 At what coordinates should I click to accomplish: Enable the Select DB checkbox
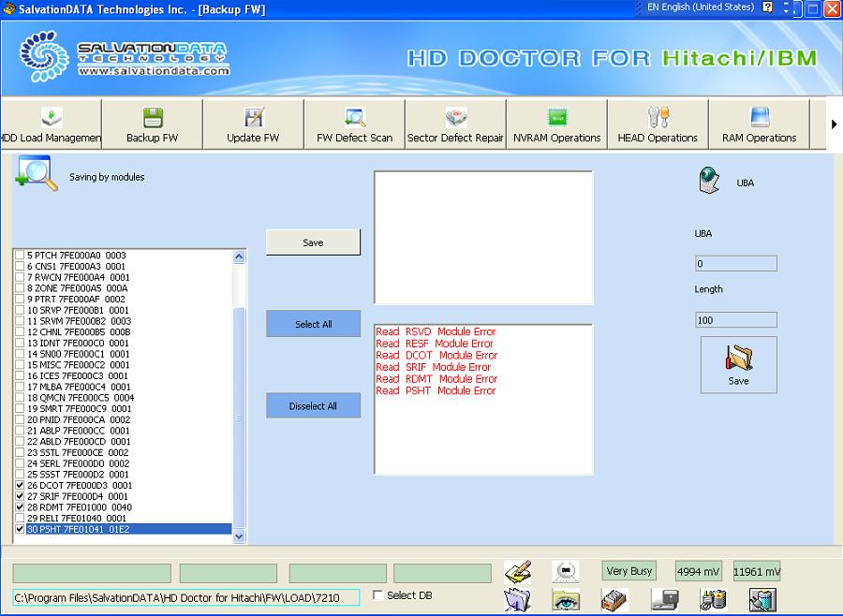378,595
